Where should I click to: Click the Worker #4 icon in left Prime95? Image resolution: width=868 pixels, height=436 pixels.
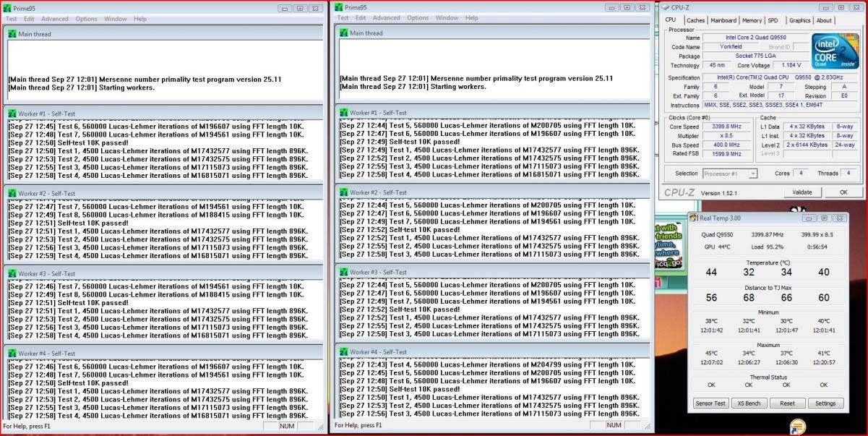click(x=12, y=354)
